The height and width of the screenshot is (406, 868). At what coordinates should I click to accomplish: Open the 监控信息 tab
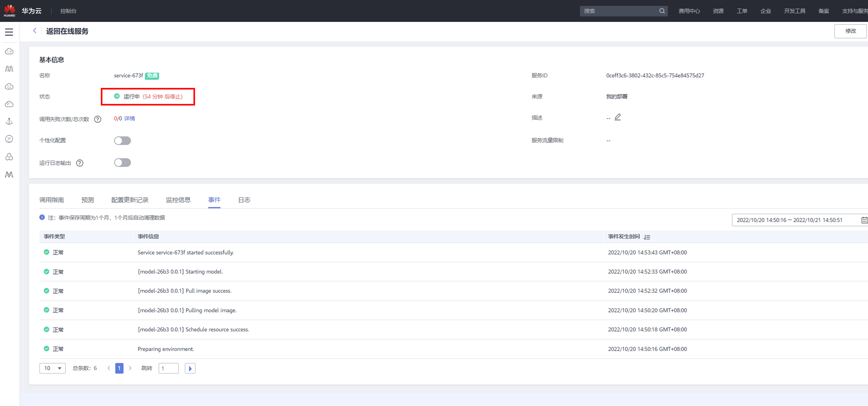pos(178,200)
